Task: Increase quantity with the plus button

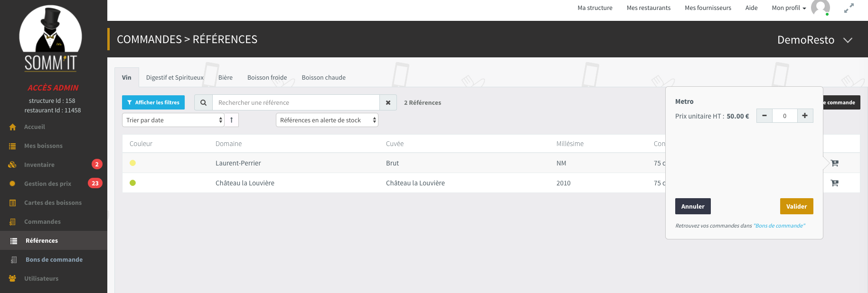Action: tap(805, 116)
